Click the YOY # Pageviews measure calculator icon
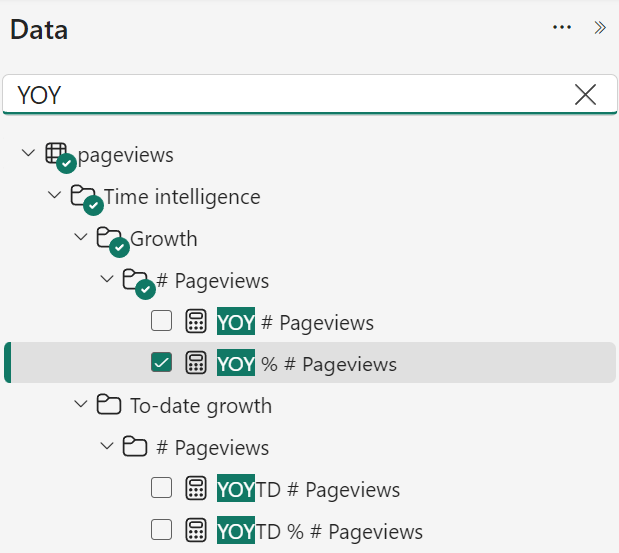The image size is (619, 553). tap(196, 321)
